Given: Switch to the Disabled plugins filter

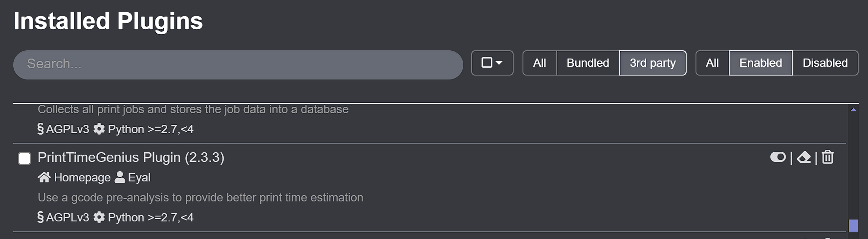Looking at the screenshot, I should click(825, 63).
